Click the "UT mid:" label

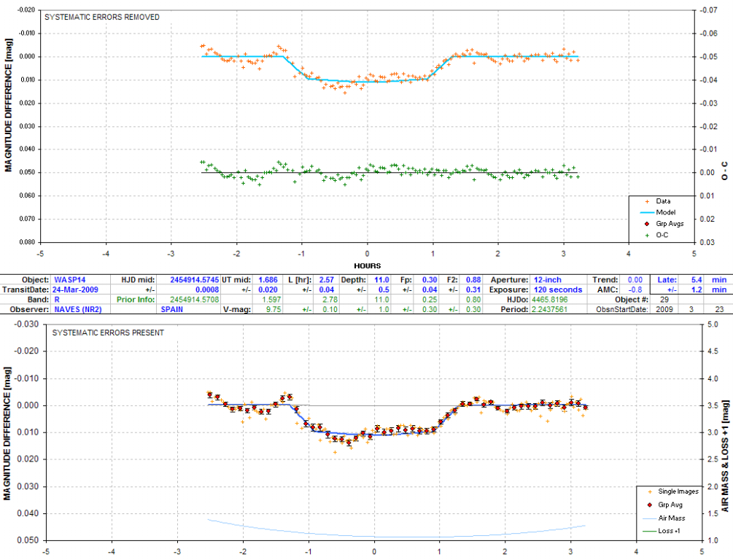(x=237, y=279)
